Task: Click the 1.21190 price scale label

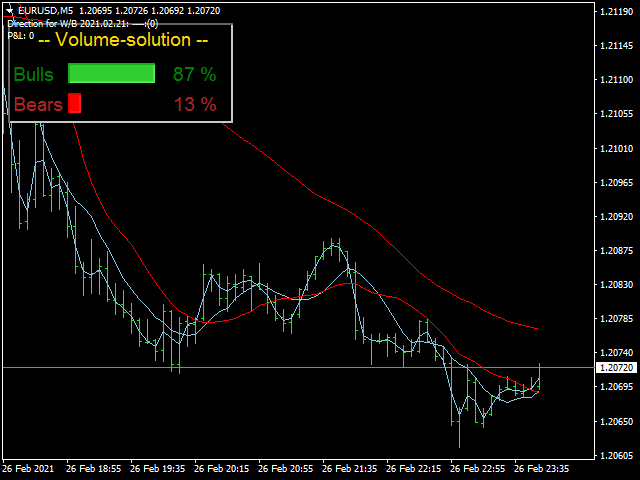Action: [x=616, y=12]
